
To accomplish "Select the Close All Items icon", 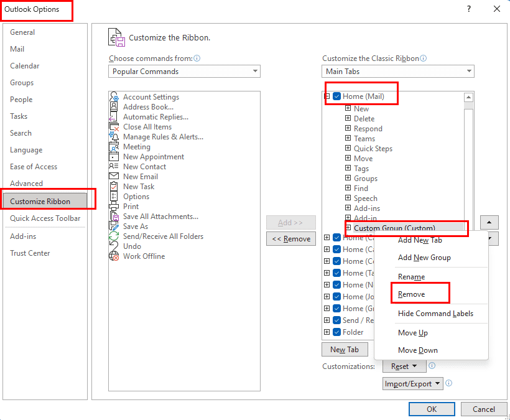I will pyautogui.click(x=114, y=126).
